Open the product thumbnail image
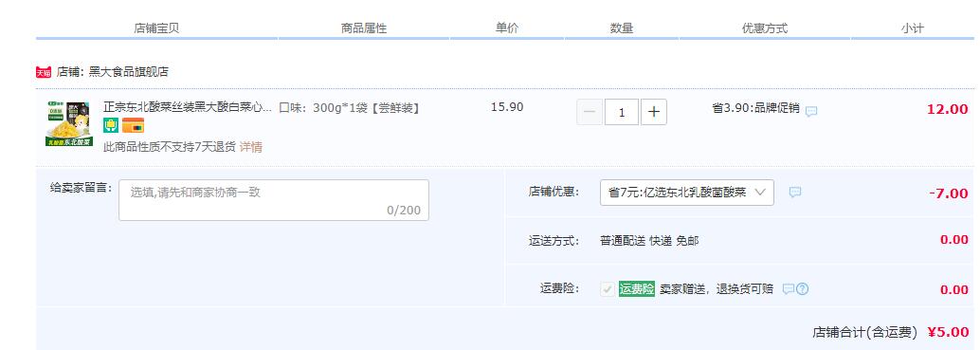980x350 pixels. click(x=69, y=123)
